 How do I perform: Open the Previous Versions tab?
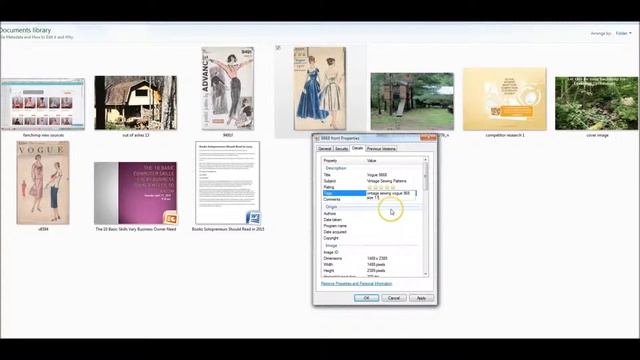point(381,149)
